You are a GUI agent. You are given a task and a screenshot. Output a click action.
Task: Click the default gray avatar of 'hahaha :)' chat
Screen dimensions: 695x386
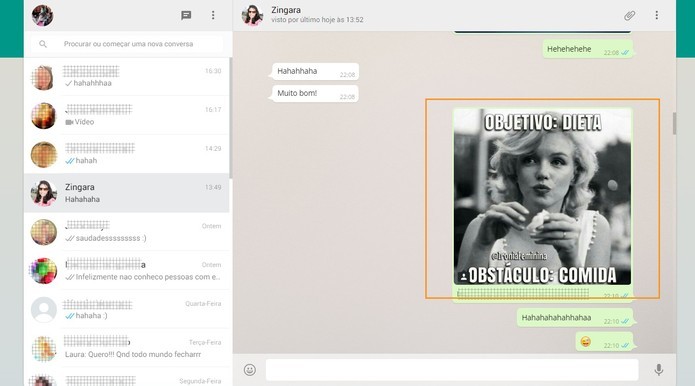[43, 310]
